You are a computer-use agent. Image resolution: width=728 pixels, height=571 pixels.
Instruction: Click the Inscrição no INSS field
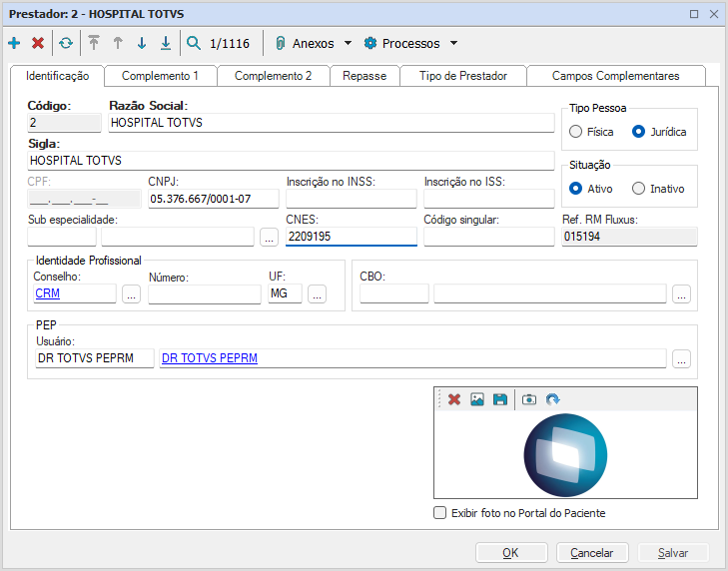tap(351, 199)
